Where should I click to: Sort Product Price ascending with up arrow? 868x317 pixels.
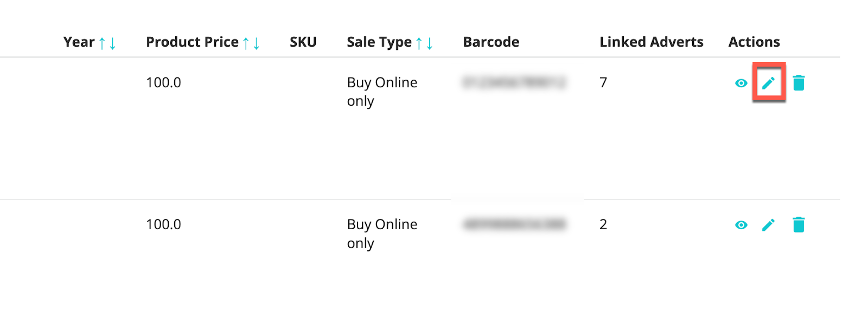pos(246,43)
